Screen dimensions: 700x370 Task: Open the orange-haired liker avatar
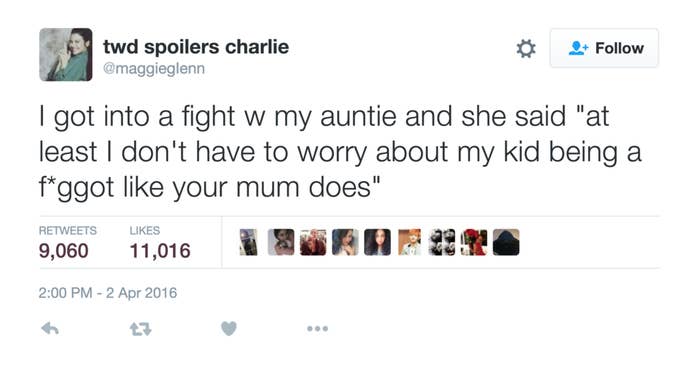(x=409, y=242)
